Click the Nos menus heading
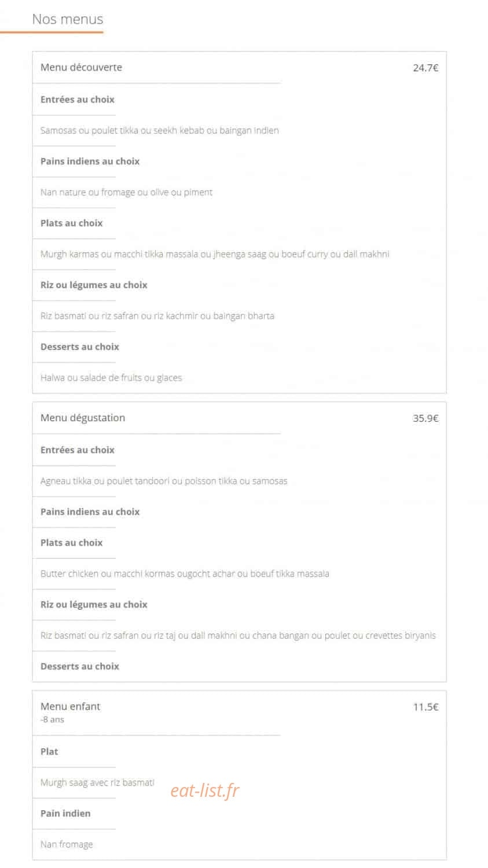Screen dimensions: 488x868 68,19
